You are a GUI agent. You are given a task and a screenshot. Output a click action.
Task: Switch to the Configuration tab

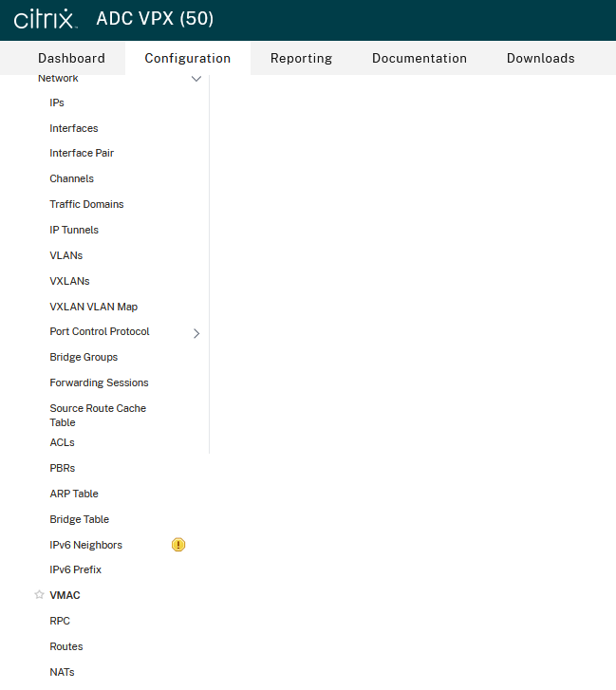tap(188, 58)
